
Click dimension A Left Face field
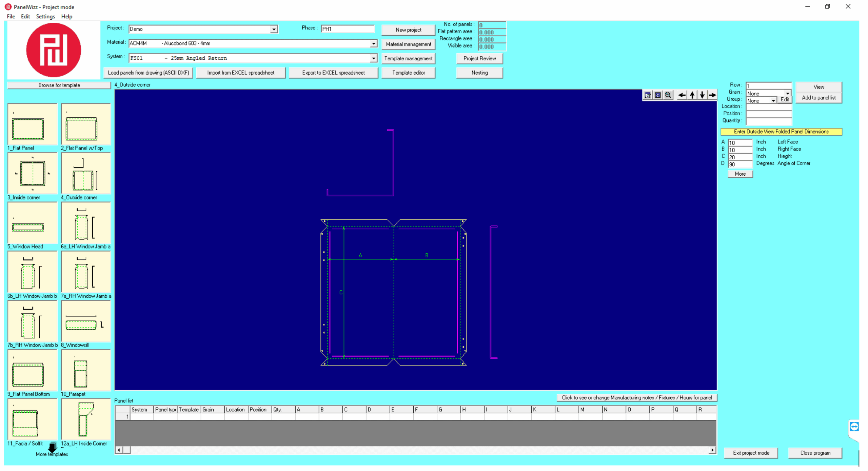pos(740,143)
